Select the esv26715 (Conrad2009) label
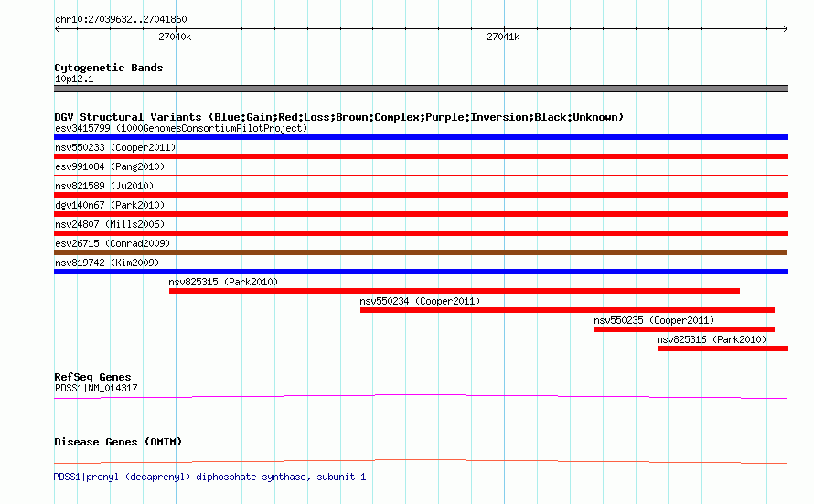This screenshot has width=814, height=504. click(x=112, y=243)
